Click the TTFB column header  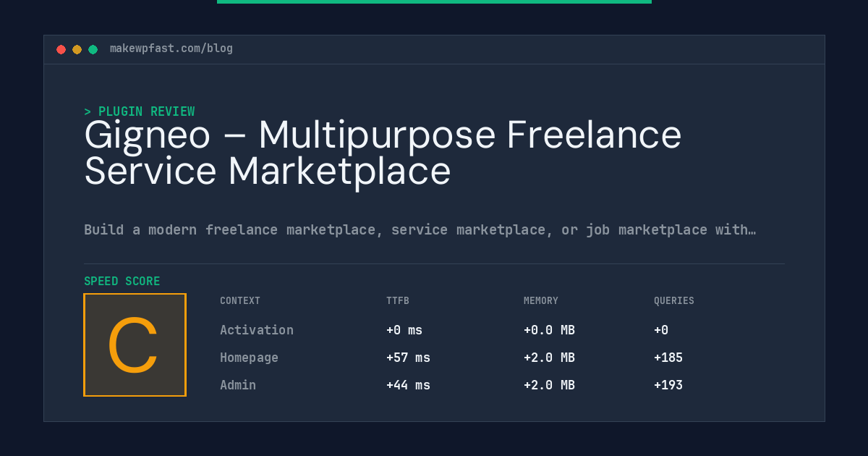click(x=398, y=301)
